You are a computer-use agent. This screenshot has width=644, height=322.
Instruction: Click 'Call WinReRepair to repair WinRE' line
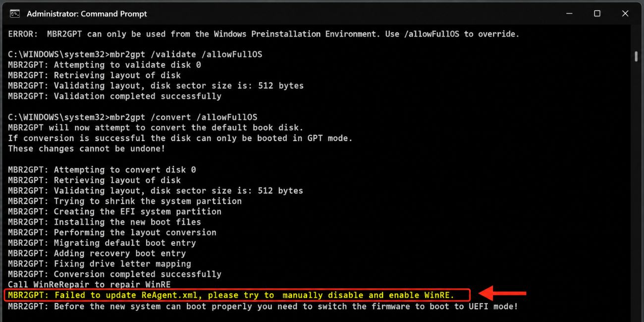pyautogui.click(x=89, y=284)
